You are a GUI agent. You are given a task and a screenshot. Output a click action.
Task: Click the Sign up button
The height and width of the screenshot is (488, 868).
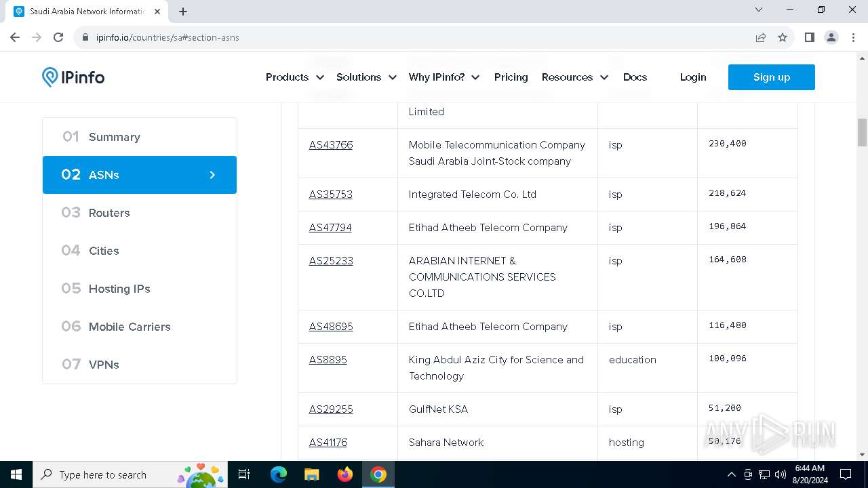coord(772,77)
